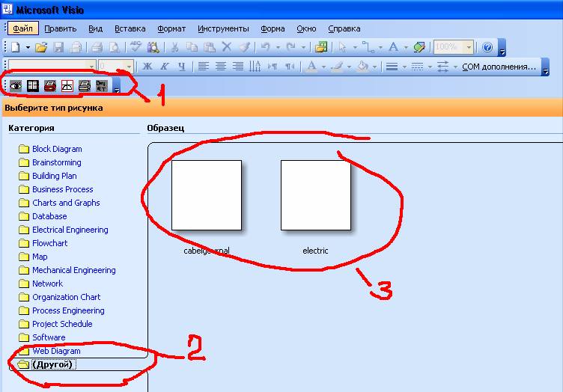The image size is (563, 392).
Task: Click the Drawing tools pencil-and-shape icon
Action: click(419, 47)
